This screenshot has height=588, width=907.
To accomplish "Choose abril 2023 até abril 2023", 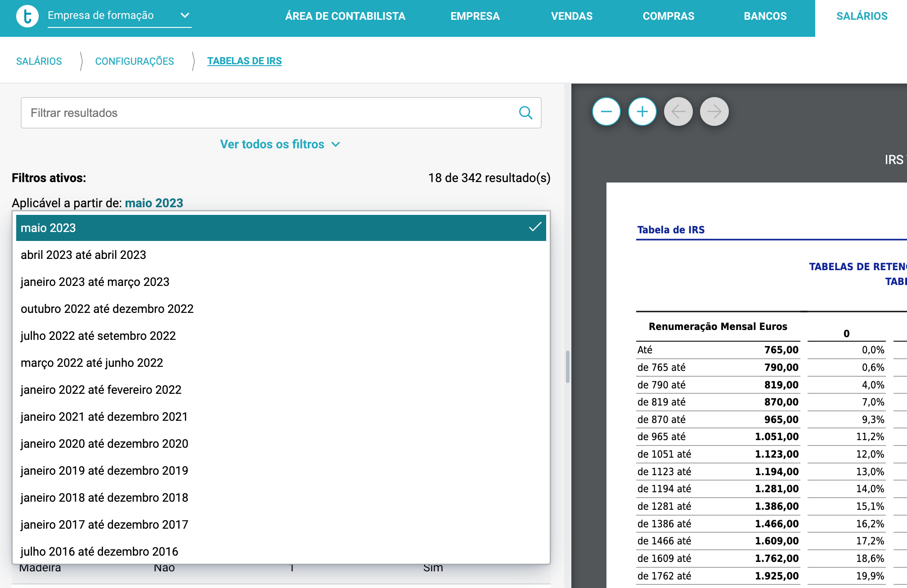I will (281, 255).
